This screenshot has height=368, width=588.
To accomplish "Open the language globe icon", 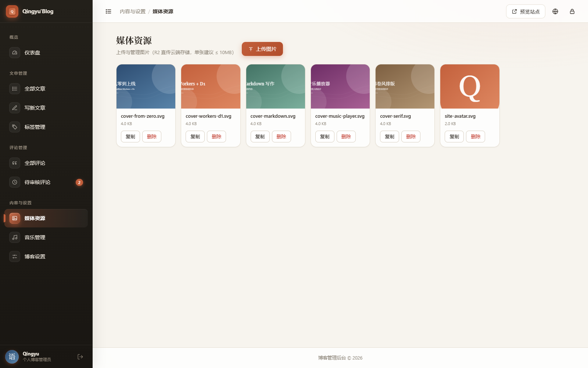I will tap(555, 11).
